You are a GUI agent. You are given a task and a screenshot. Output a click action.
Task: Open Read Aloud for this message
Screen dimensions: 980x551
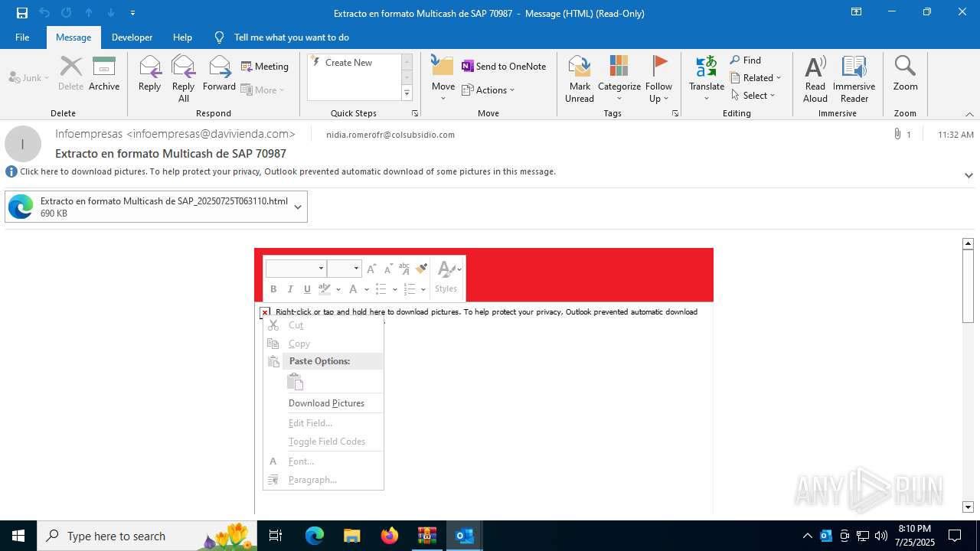pyautogui.click(x=815, y=79)
